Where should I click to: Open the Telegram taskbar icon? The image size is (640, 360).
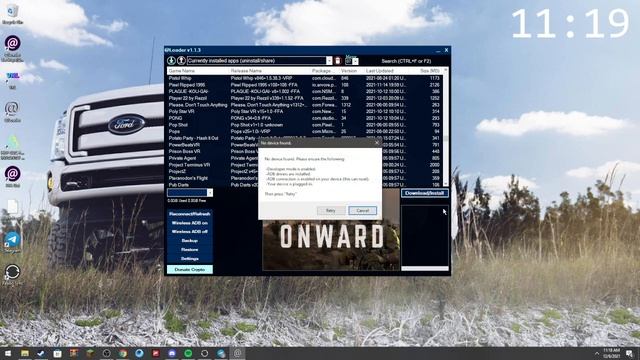[x=221, y=353]
